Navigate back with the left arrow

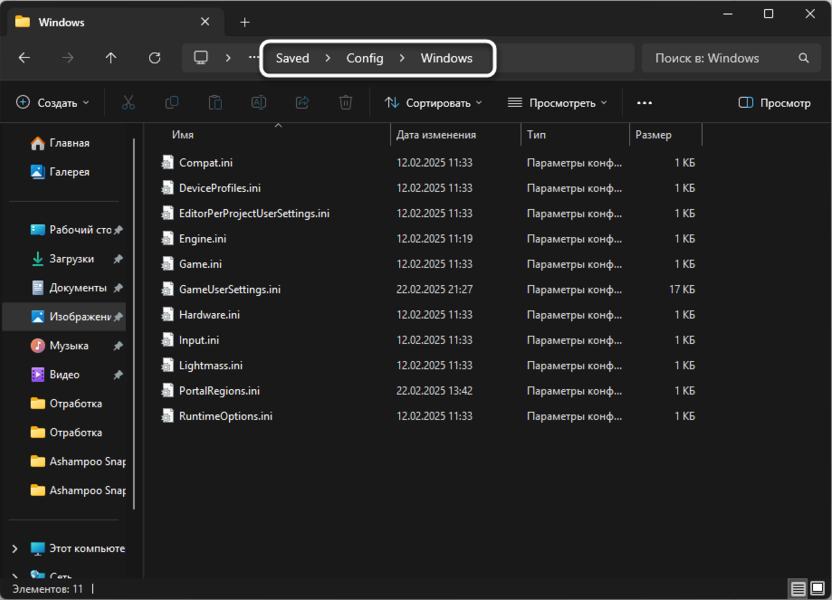pyautogui.click(x=25, y=58)
